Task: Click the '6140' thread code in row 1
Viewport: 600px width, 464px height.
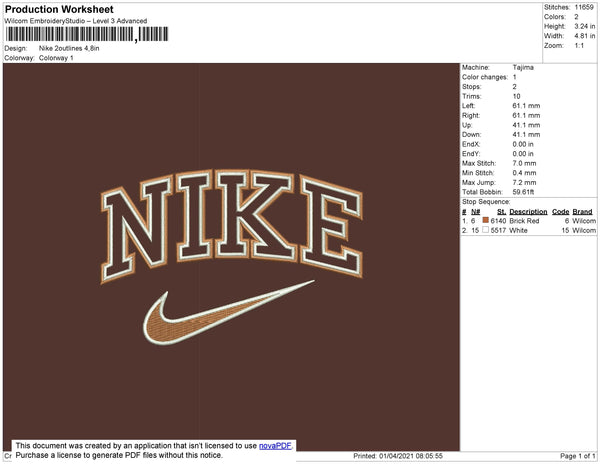Action: (498, 221)
